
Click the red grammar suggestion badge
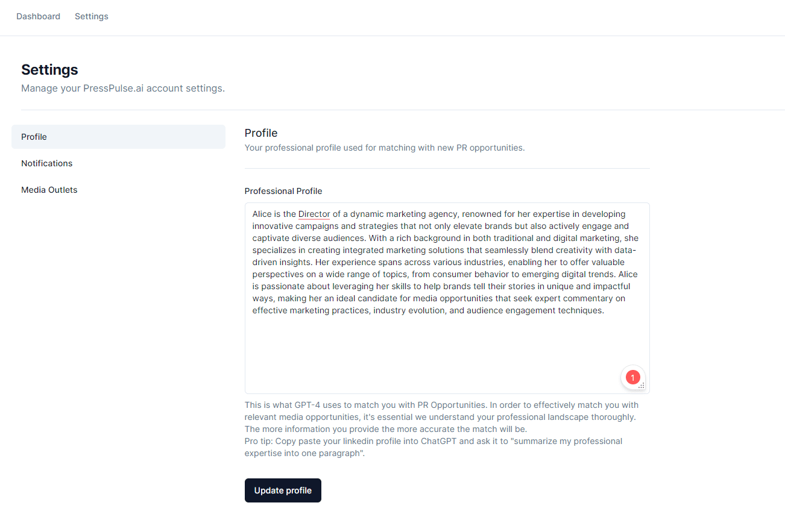tap(632, 378)
